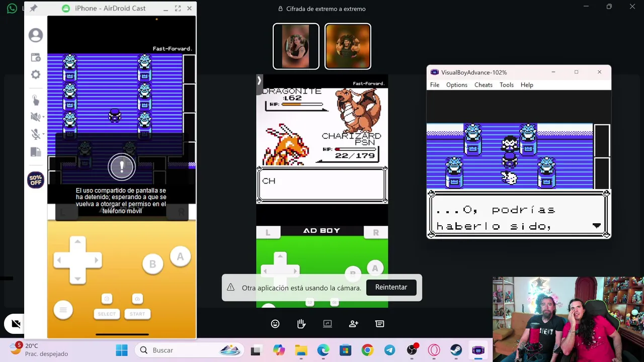Pin the AirDroid Cast window on top
644x362 pixels.
[34, 9]
